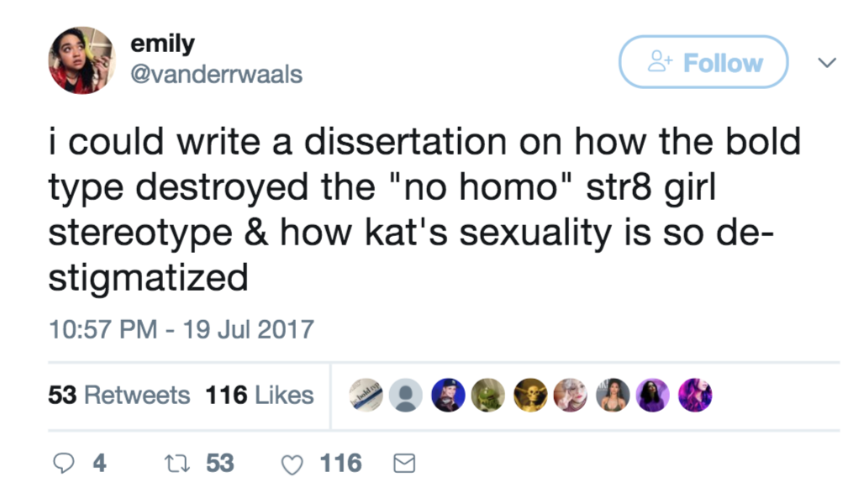Send tweet via envelope message icon
The width and height of the screenshot is (859, 504).
[x=405, y=464]
